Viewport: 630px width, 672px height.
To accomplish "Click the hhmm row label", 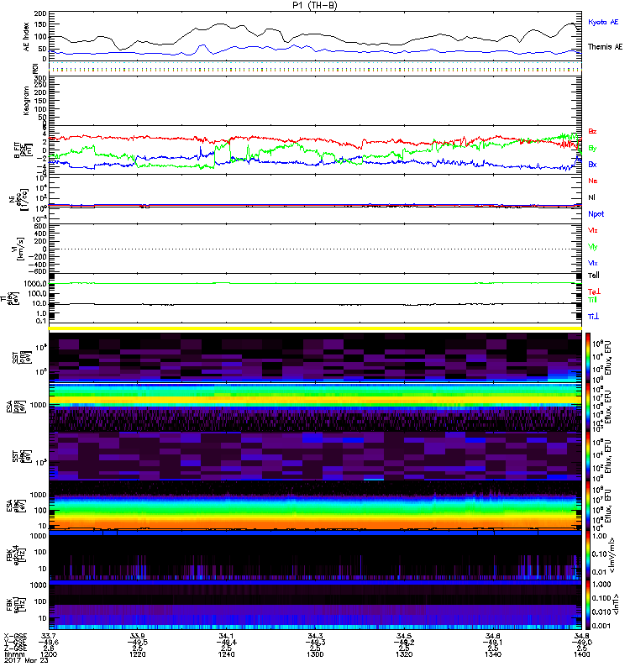I will (13, 654).
